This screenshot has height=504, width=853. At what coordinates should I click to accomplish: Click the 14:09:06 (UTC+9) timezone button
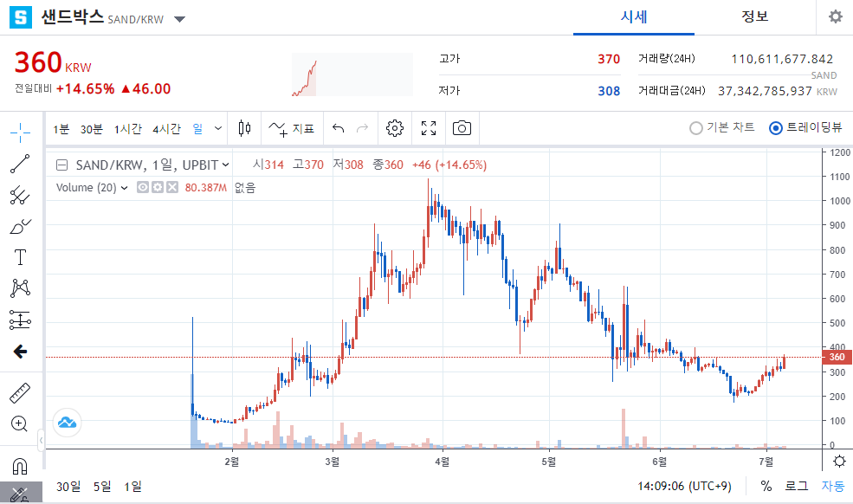click(x=685, y=486)
